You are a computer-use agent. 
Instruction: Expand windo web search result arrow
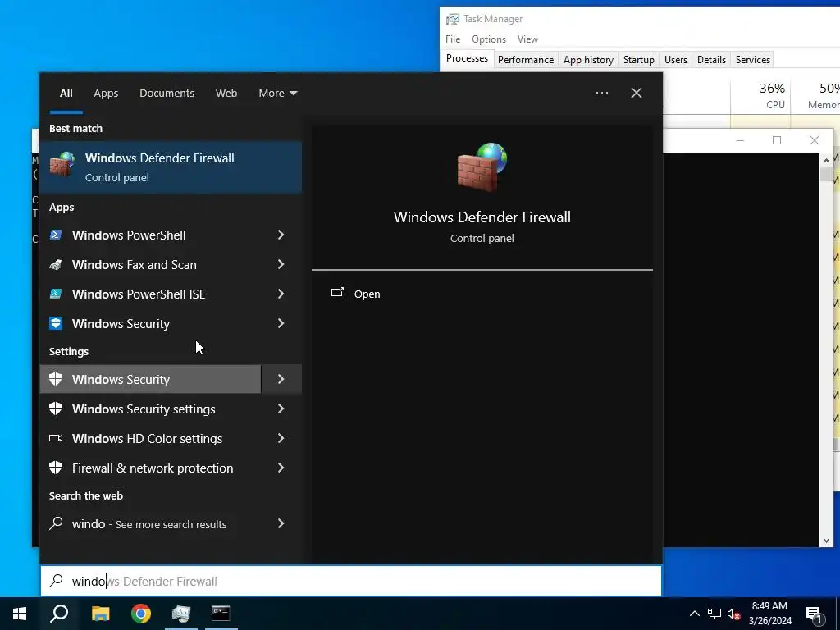(x=281, y=523)
